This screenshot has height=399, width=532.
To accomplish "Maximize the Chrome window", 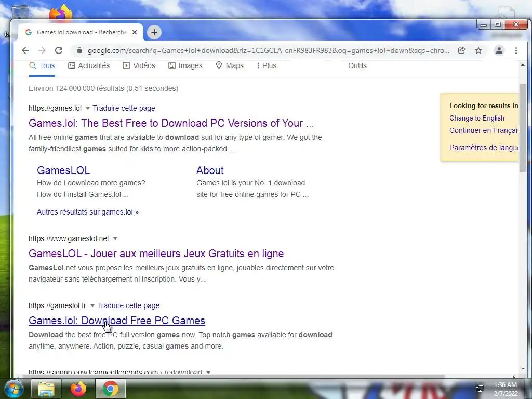I will pyautogui.click(x=497, y=25).
